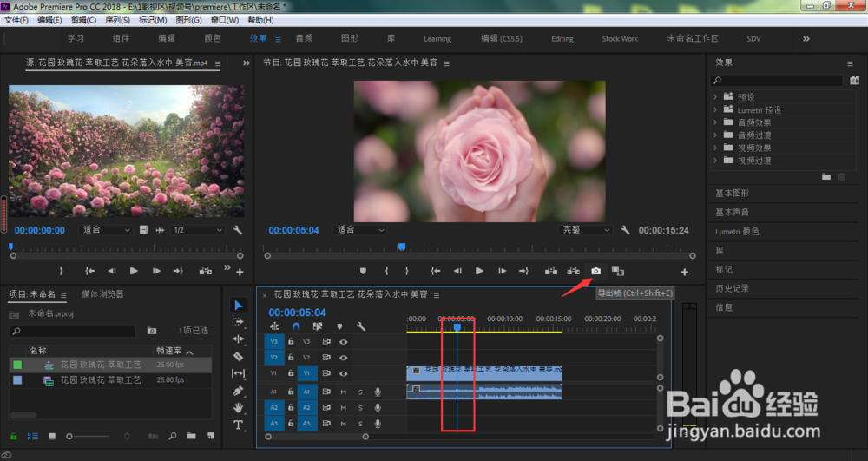Click the Project panel search field
Image resolution: width=868 pixels, height=461 pixels.
[73, 331]
